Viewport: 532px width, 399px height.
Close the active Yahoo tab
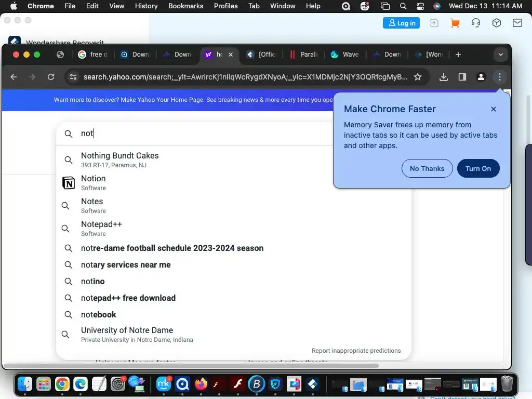tap(231, 55)
